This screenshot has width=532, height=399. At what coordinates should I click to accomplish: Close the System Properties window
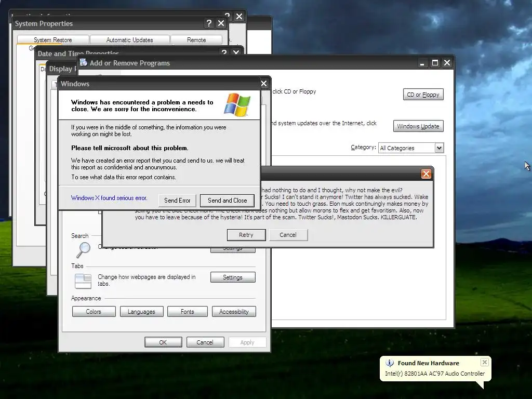(221, 23)
